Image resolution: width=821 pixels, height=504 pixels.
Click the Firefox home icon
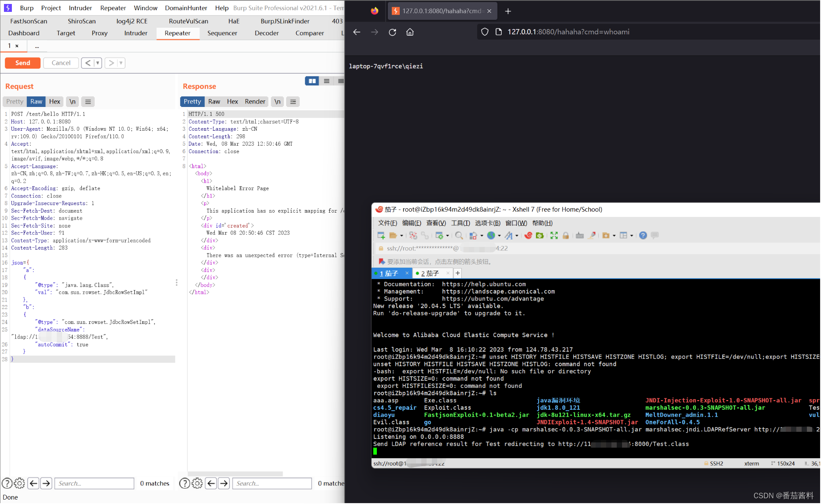[410, 32]
